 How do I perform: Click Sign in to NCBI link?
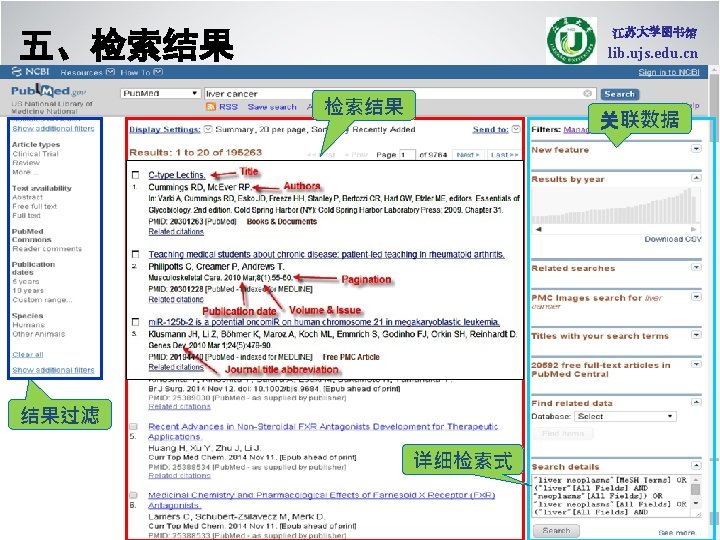(669, 72)
